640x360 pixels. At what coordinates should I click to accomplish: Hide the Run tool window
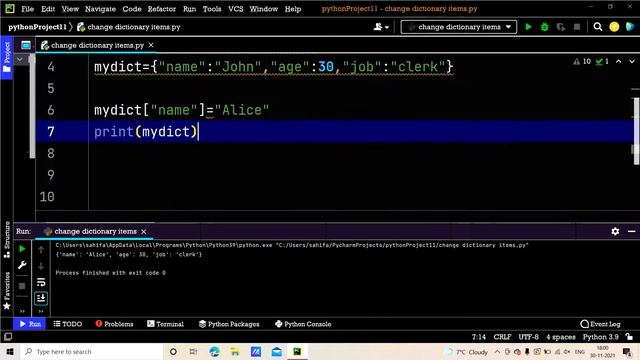(x=631, y=231)
